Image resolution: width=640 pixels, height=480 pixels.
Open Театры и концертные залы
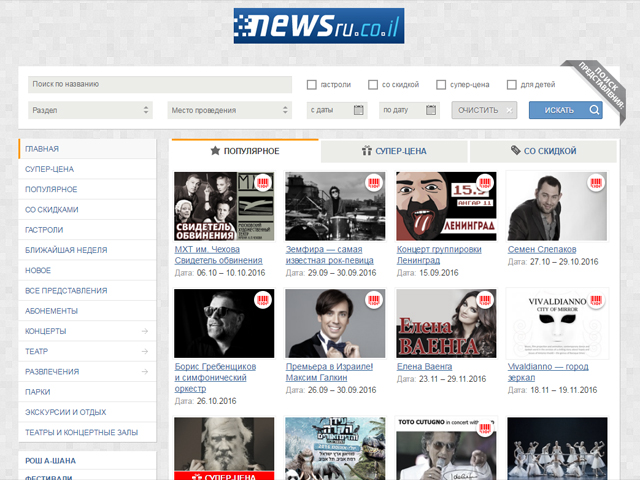(x=87, y=432)
